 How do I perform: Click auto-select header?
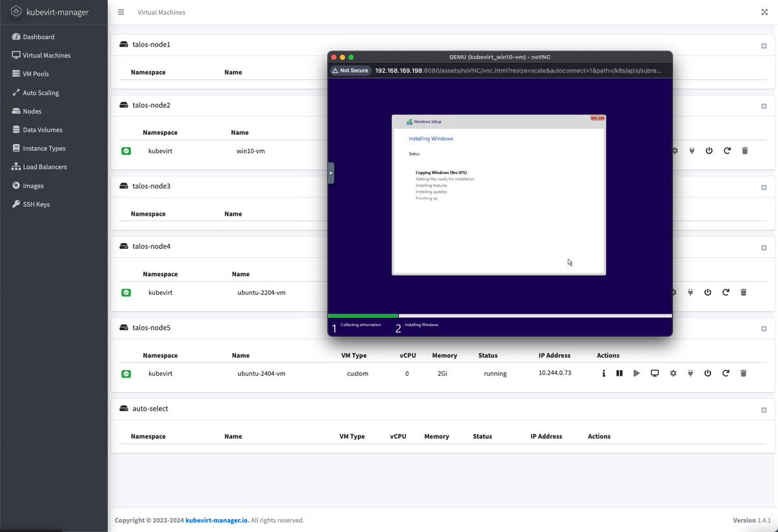coord(150,409)
